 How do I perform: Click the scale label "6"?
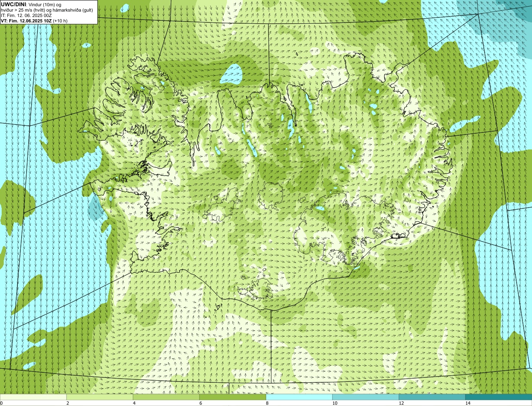coord(200,403)
